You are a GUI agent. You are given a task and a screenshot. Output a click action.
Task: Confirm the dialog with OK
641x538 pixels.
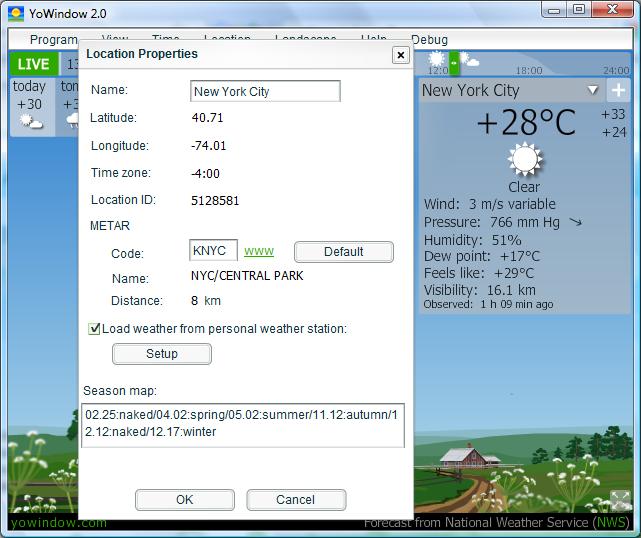184,500
